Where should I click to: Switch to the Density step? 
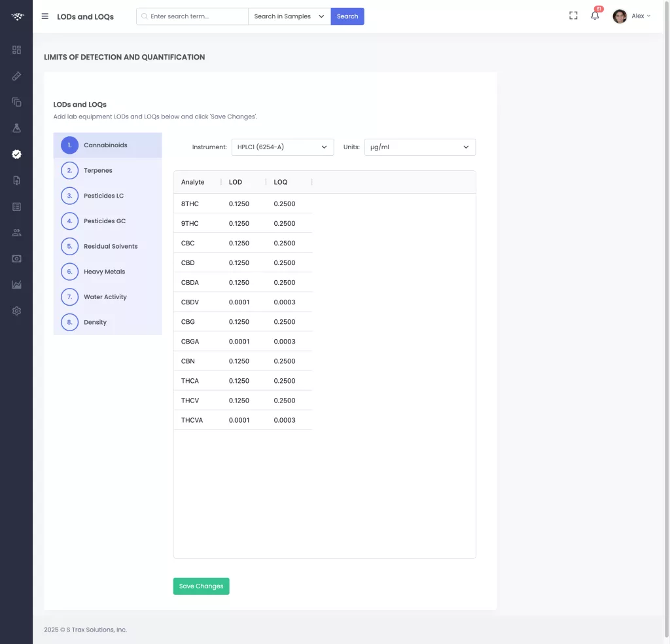tap(108, 322)
